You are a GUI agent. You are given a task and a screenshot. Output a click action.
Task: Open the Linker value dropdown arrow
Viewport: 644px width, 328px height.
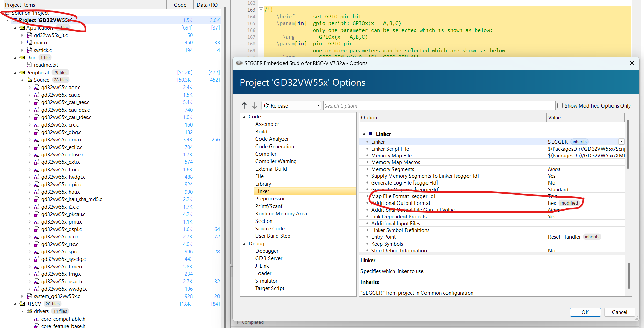click(621, 142)
